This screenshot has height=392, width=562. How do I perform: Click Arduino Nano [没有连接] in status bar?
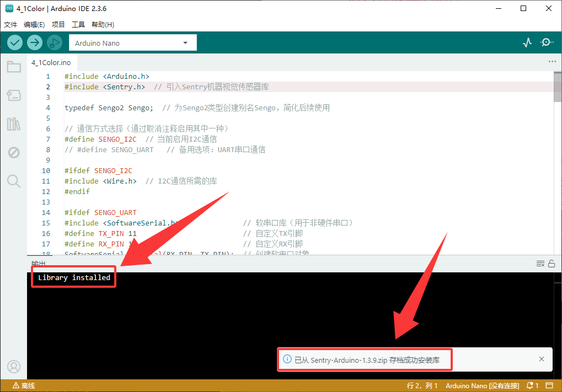click(482, 385)
